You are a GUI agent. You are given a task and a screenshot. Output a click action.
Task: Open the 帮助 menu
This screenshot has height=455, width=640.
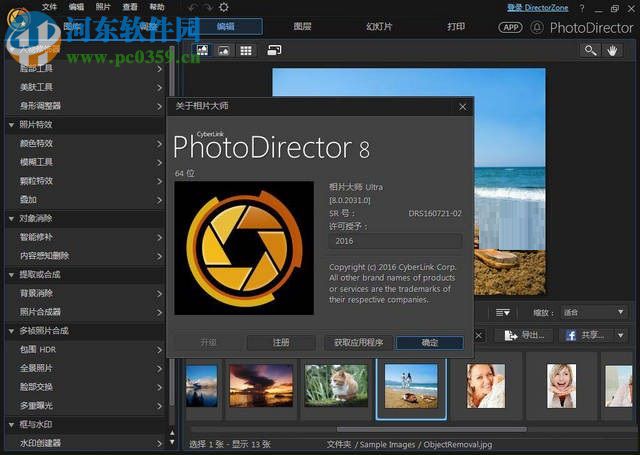pyautogui.click(x=157, y=7)
